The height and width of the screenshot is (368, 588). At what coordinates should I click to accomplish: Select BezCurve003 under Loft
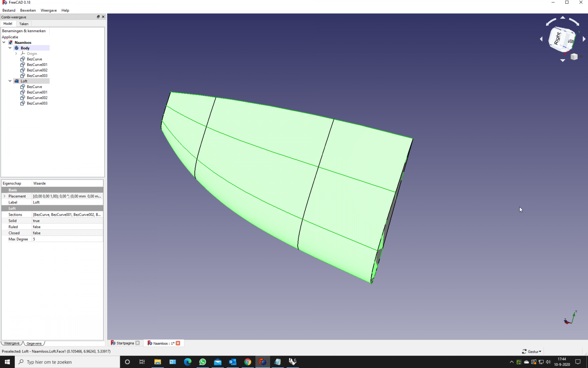(x=37, y=103)
